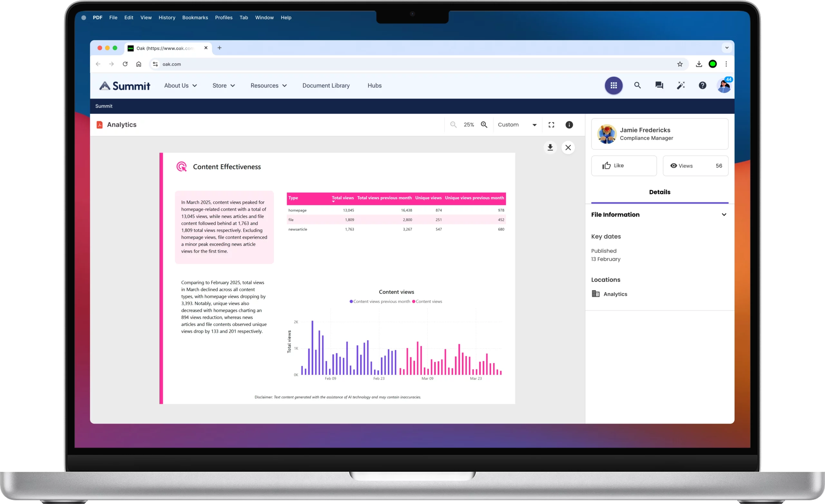Click the document info icon
Viewport: 825px width, 504px height.
tap(569, 125)
